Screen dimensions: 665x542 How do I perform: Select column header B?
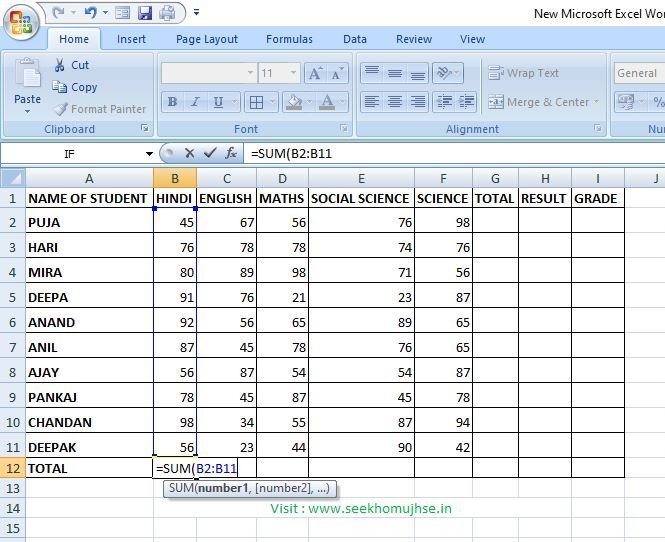click(x=175, y=178)
